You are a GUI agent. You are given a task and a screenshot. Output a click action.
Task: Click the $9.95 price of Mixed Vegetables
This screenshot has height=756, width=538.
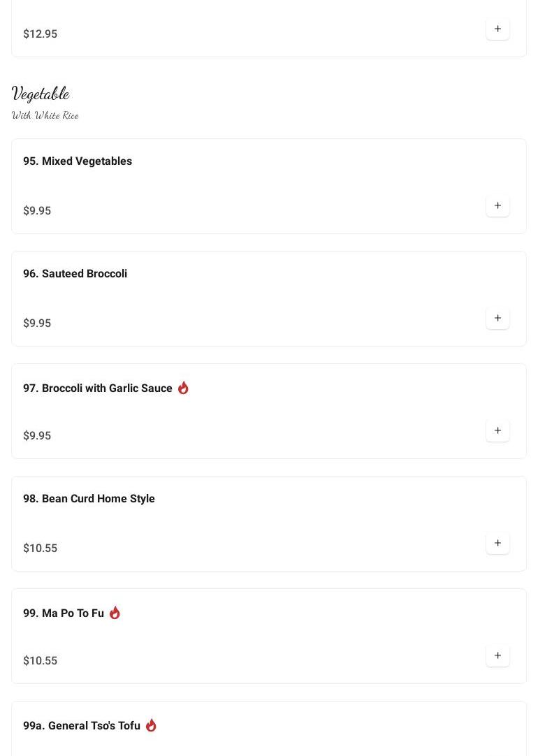tap(37, 211)
